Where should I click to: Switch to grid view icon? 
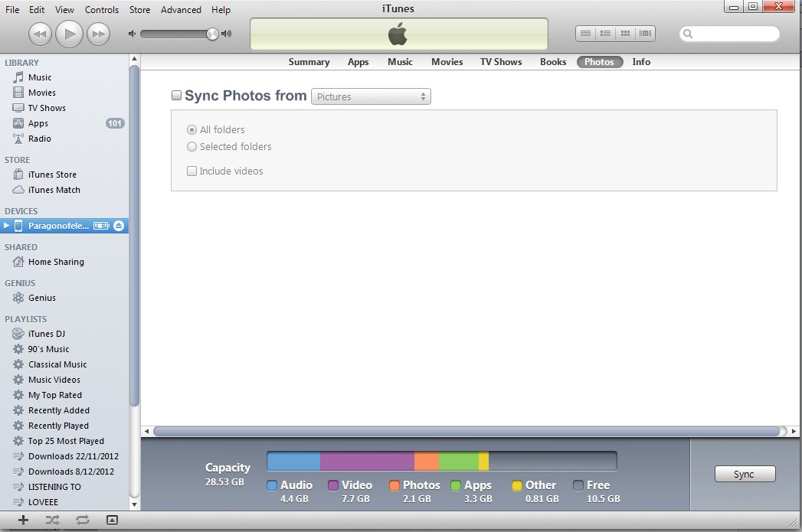tap(625, 33)
